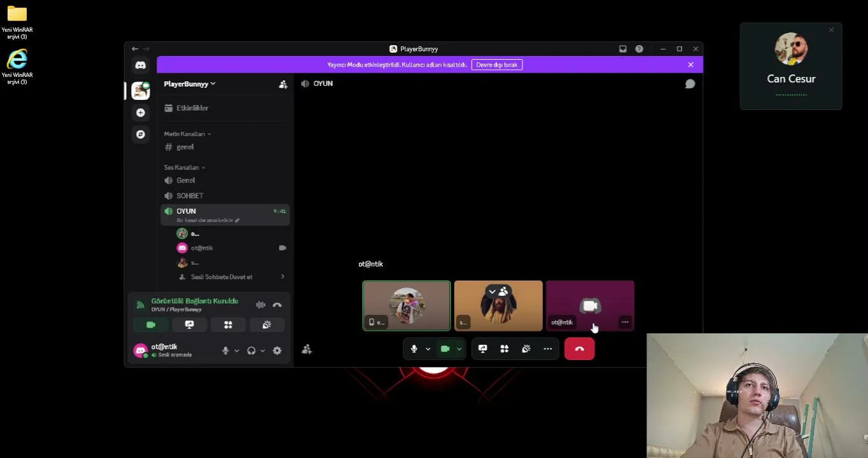
Task: Open ot@ntik user profile panel
Action: [x=172, y=350]
